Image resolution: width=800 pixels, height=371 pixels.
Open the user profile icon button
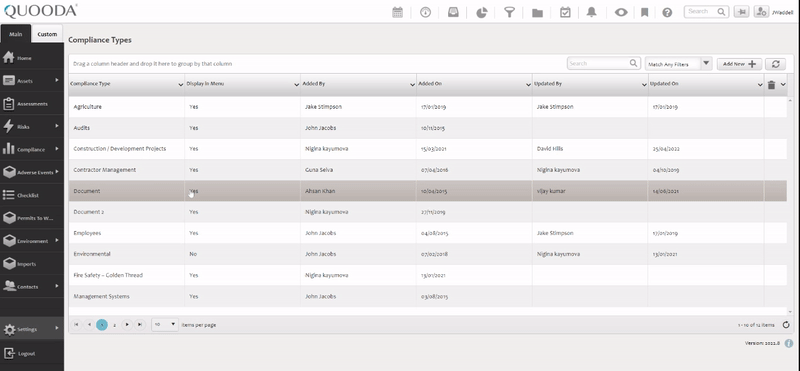pyautogui.click(x=761, y=12)
